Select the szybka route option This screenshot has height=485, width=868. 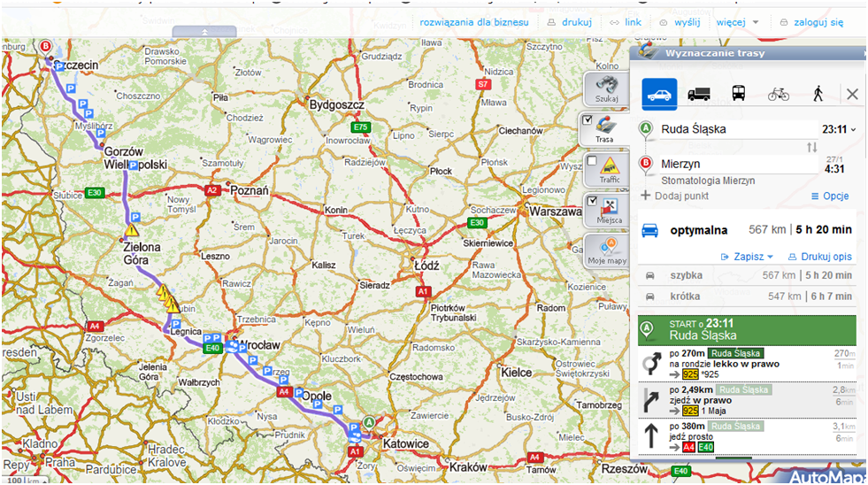[x=748, y=275]
